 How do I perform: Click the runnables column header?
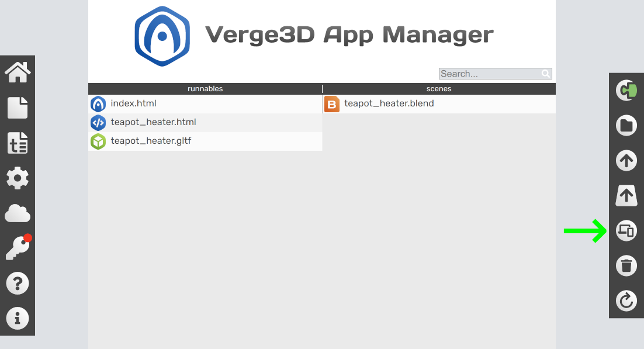[x=205, y=89]
